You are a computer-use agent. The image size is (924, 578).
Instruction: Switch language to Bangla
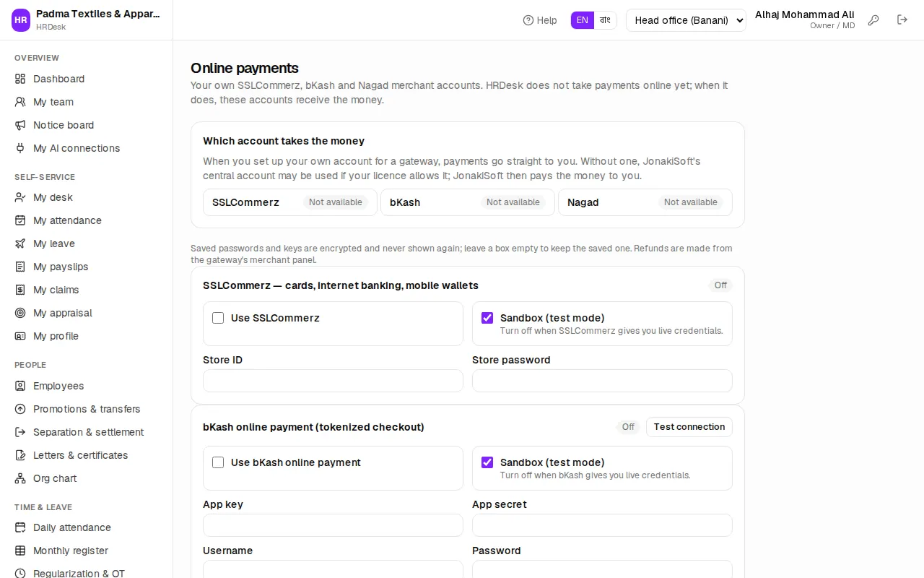click(605, 20)
